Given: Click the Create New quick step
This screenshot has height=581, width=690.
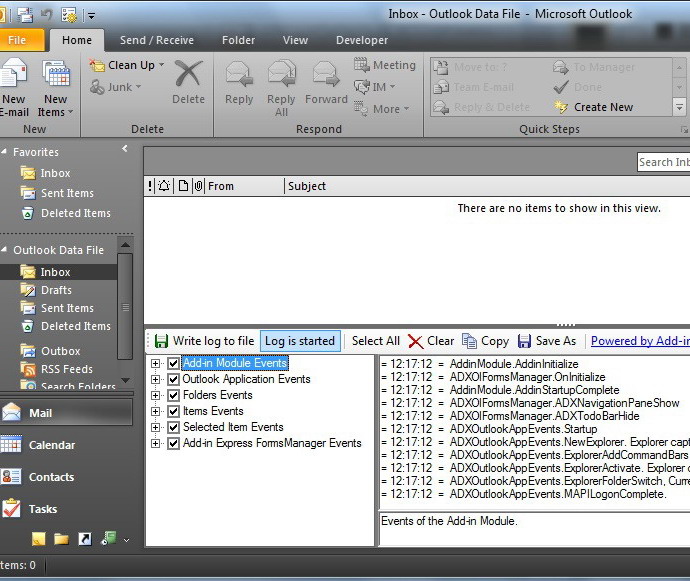Looking at the screenshot, I should 594,107.
